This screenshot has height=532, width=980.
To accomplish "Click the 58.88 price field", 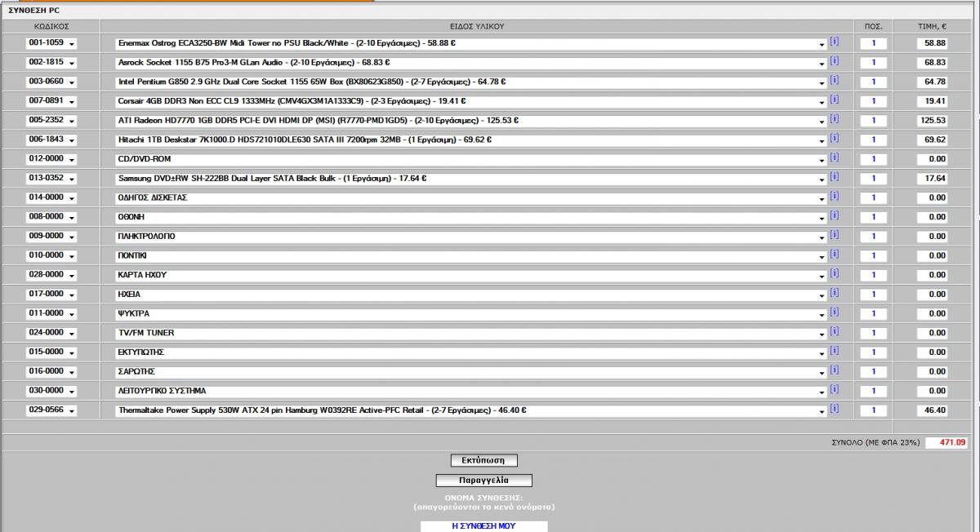I will click(x=933, y=42).
